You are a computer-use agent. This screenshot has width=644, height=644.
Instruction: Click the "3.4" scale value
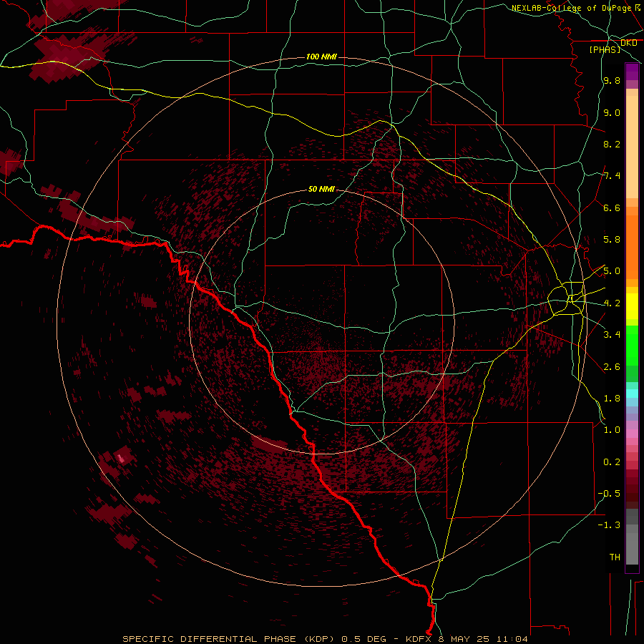pos(612,335)
